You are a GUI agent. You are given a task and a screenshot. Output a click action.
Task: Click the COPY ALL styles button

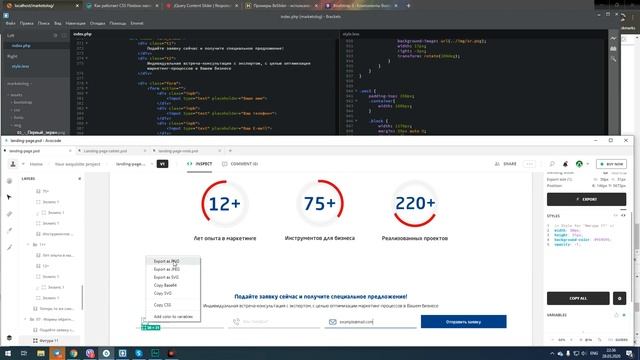[578, 298]
